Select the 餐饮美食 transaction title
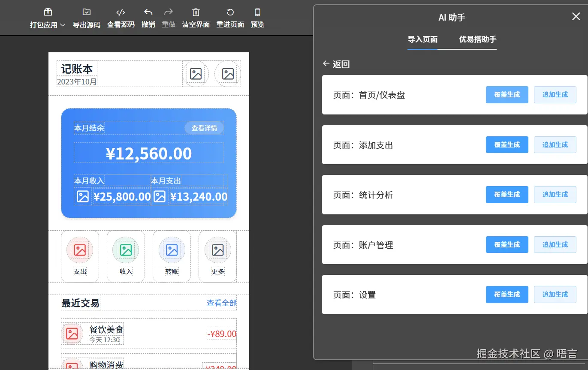The image size is (588, 370). [106, 329]
